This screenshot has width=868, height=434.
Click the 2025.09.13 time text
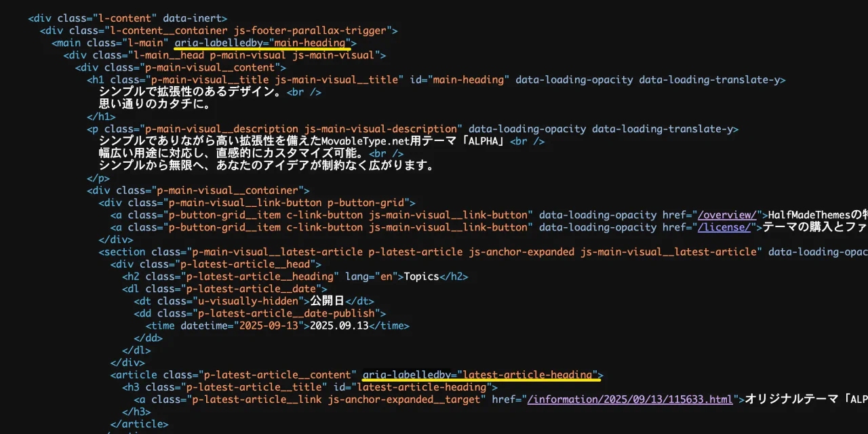click(339, 325)
